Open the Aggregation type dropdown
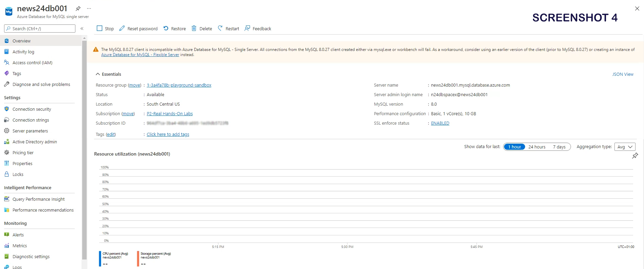The width and height of the screenshot is (644, 269). point(625,147)
